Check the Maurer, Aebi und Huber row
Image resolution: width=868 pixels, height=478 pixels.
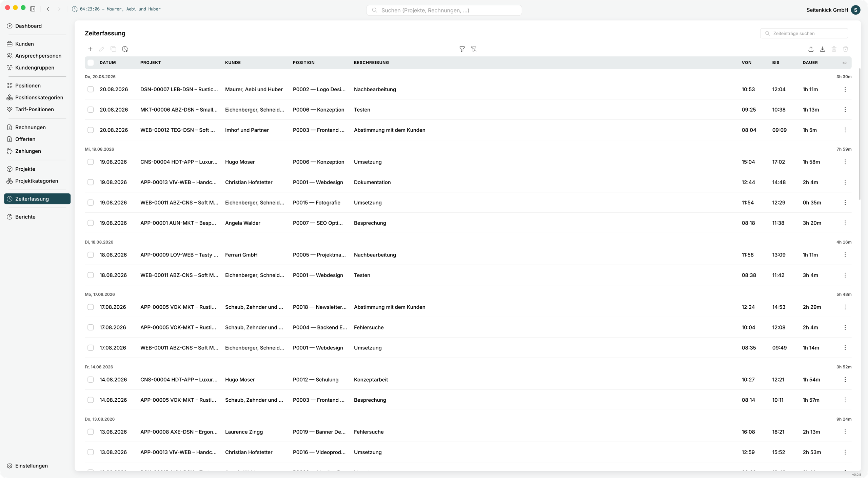[x=91, y=89]
